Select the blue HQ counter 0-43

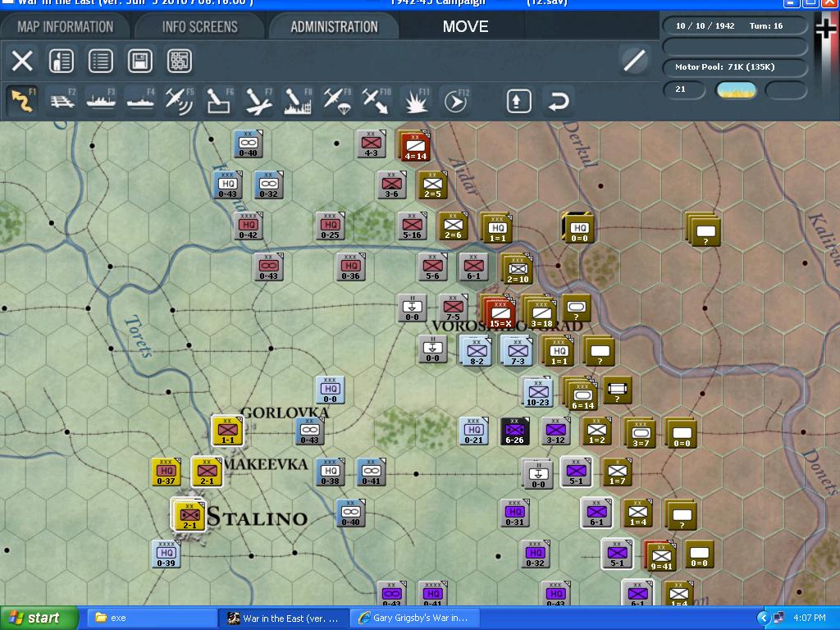[228, 185]
